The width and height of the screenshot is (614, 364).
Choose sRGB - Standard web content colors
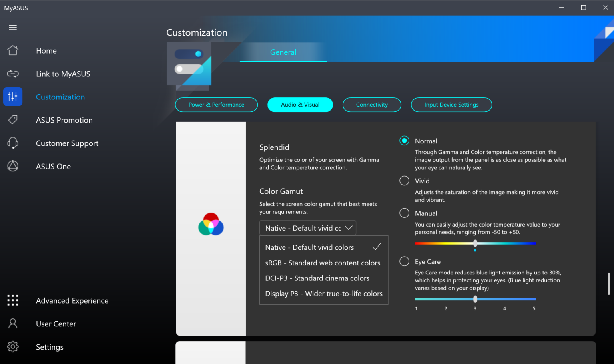pyautogui.click(x=323, y=263)
